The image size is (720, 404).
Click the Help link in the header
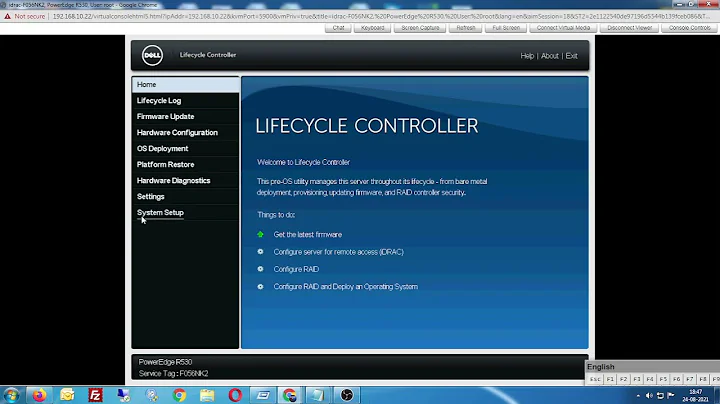527,56
